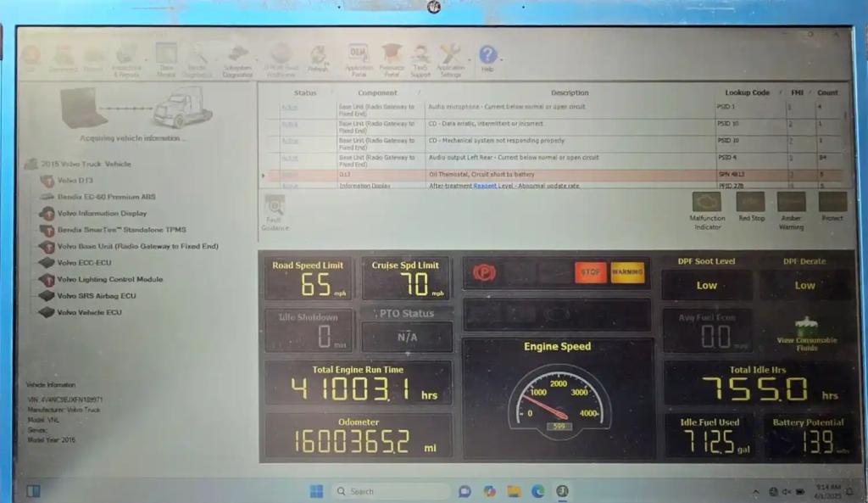Screen dimensions: 868x503
Task: Click the Engine Speed gauge
Action: tap(558, 399)
